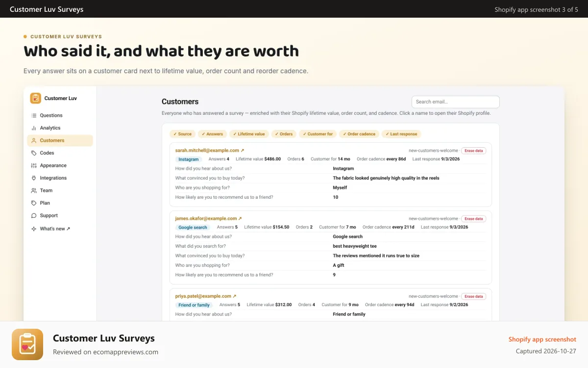Click the Questions list icon
This screenshot has height=368, width=588.
coord(34,115)
